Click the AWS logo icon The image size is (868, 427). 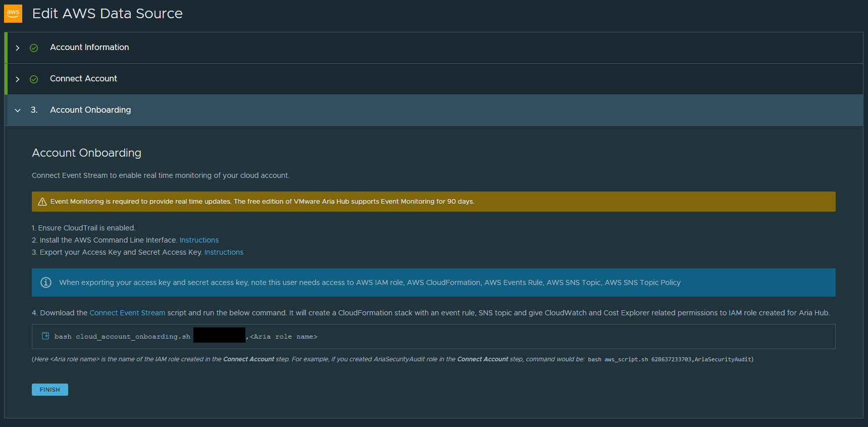13,14
